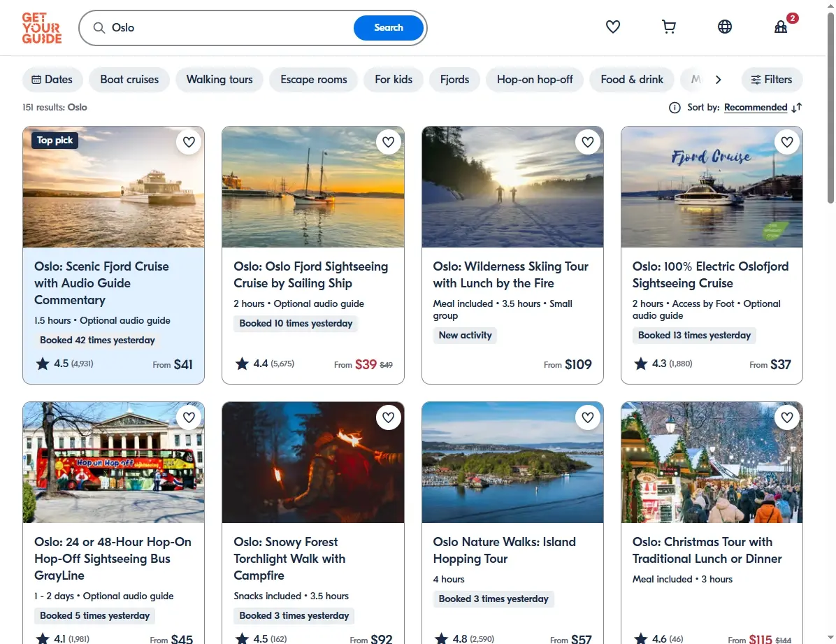Screen dimensions: 836x644
Task: Open 24 or 48-Hour Hop-On Hop-Off Bus title
Action: pyautogui.click(x=113, y=559)
